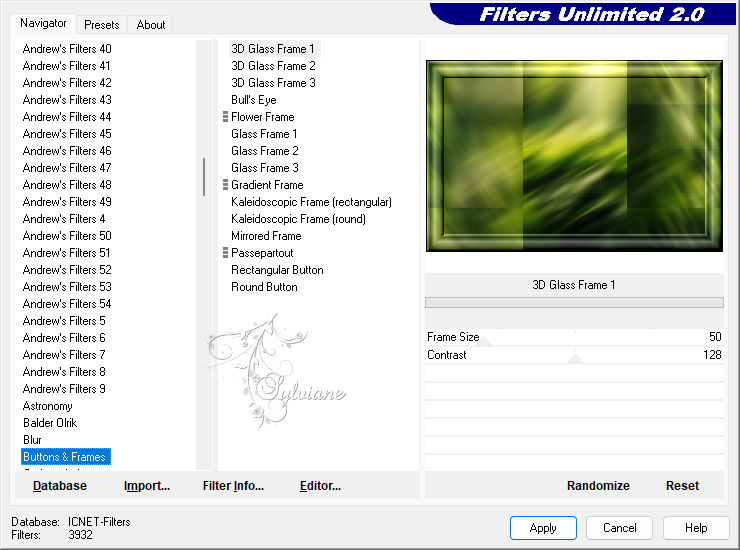Click the progress bar under filter name
This screenshot has width=740, height=550.
[574, 303]
